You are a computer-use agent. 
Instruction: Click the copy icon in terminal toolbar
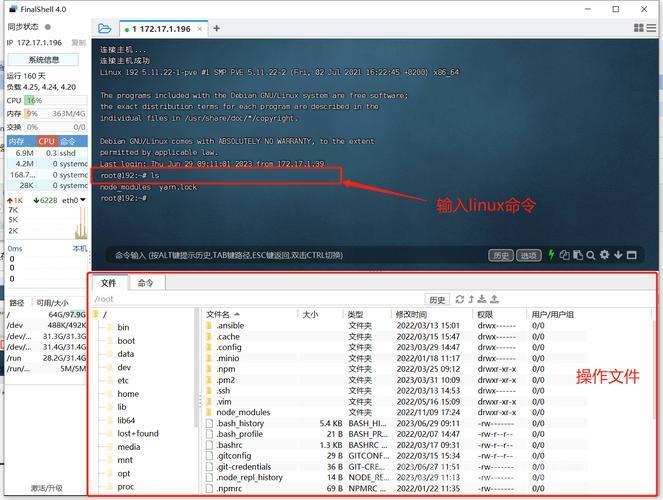pyautogui.click(x=564, y=255)
